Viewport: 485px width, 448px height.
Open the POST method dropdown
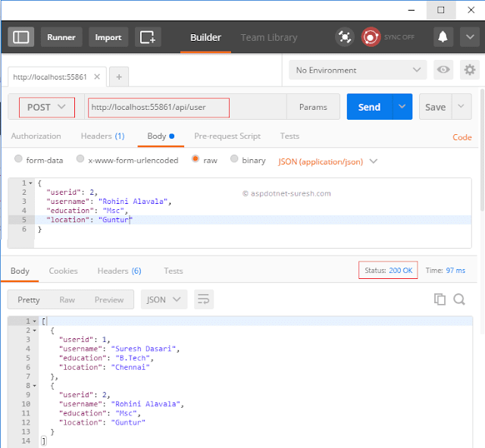coord(47,108)
